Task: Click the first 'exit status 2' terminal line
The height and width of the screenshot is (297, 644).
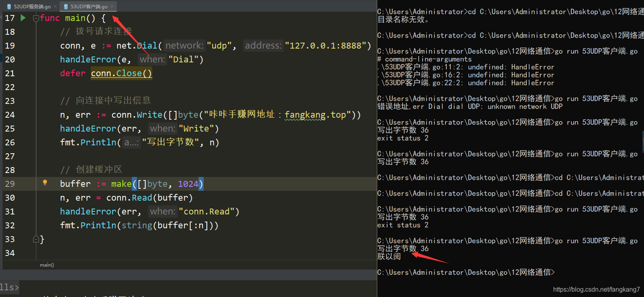Action: [403, 138]
